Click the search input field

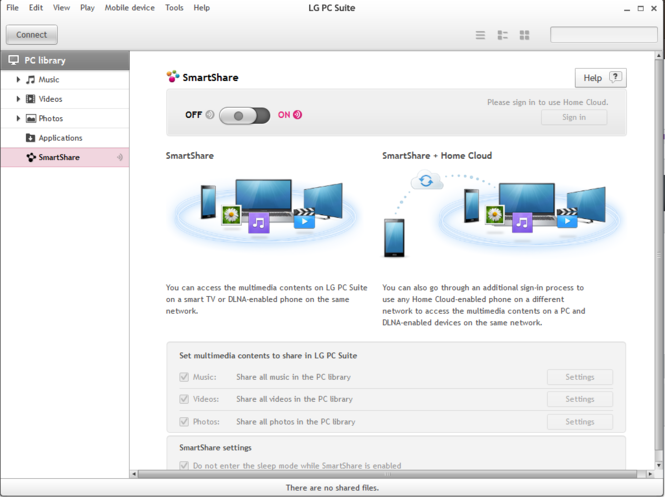tap(604, 35)
